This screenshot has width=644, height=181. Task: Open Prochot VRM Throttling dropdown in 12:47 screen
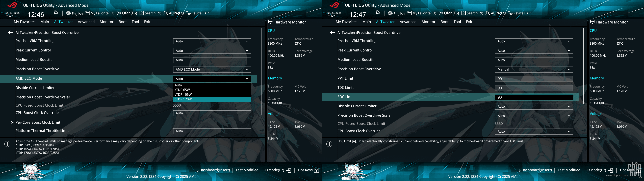(x=534, y=41)
